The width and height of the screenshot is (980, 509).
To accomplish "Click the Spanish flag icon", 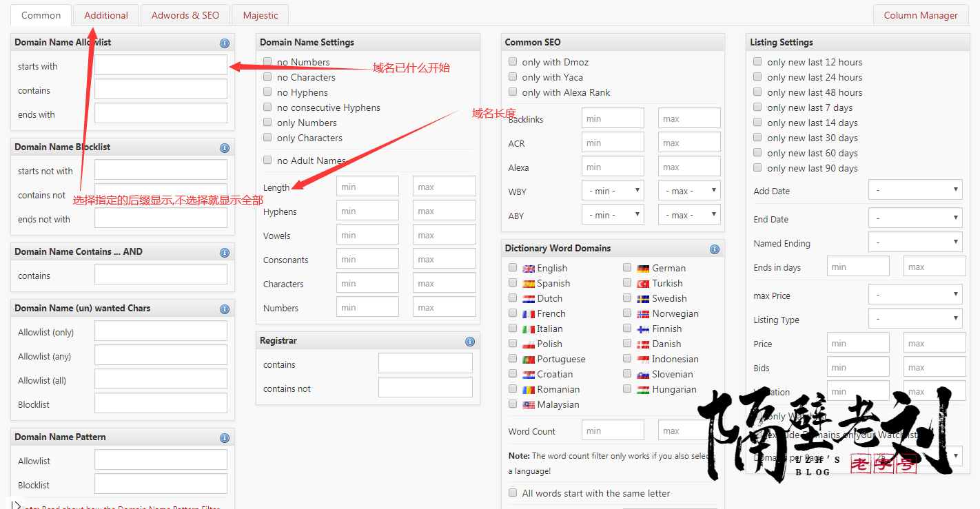I will pos(529,284).
